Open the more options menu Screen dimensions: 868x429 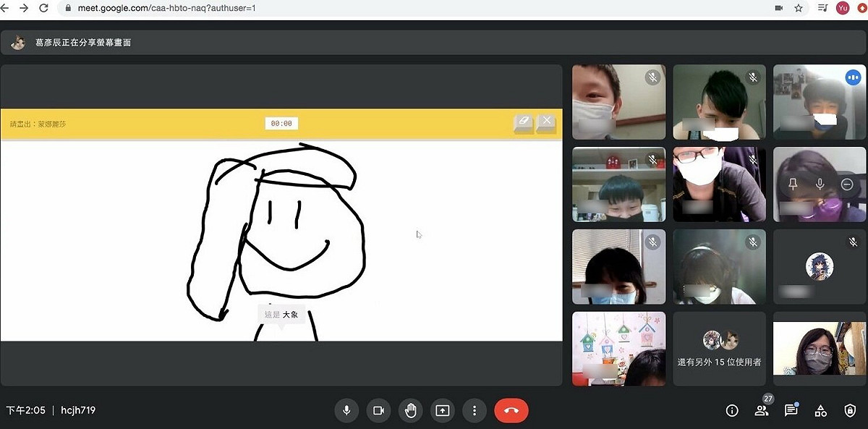click(475, 410)
